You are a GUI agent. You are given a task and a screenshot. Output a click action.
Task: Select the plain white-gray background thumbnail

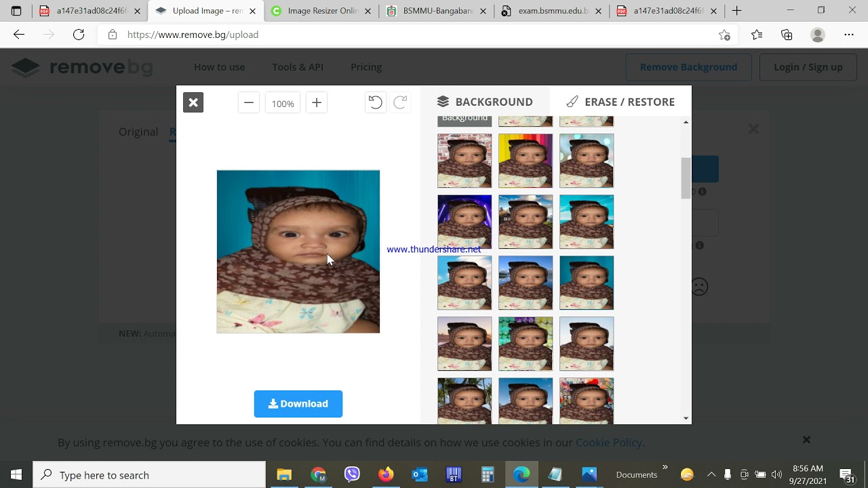click(x=587, y=344)
